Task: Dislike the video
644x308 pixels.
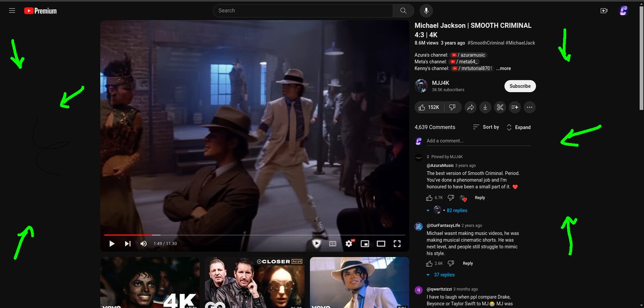Action: click(x=452, y=107)
